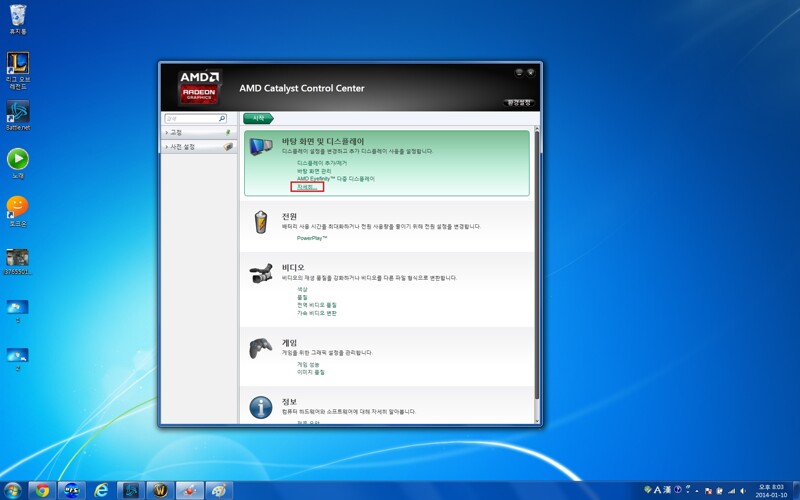Switch to the Battle.net taskbar button

click(x=131, y=491)
